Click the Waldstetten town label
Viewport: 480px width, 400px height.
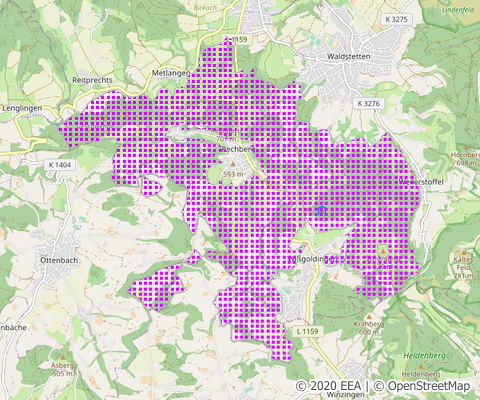tap(349, 56)
